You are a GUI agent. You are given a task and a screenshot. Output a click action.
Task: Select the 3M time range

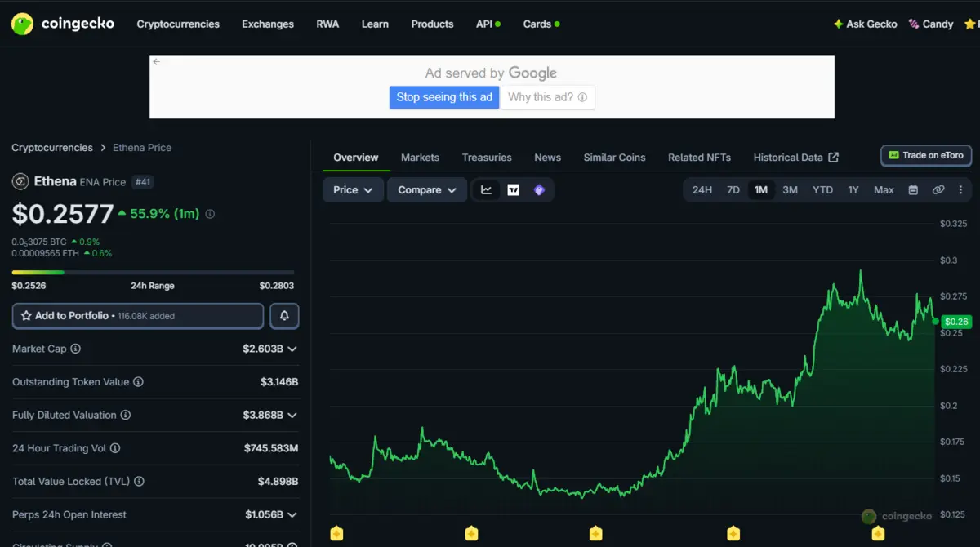pyautogui.click(x=790, y=190)
